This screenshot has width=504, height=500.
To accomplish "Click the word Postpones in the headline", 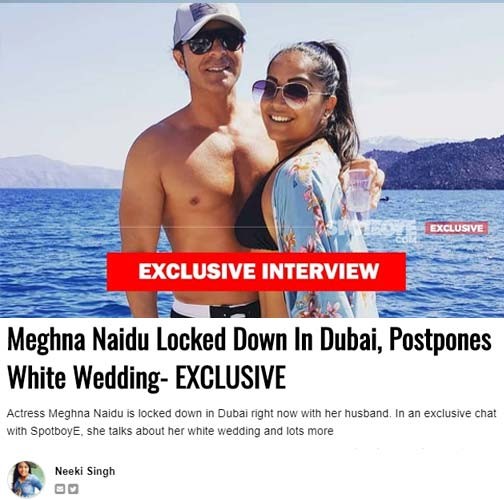I will click(x=440, y=341).
